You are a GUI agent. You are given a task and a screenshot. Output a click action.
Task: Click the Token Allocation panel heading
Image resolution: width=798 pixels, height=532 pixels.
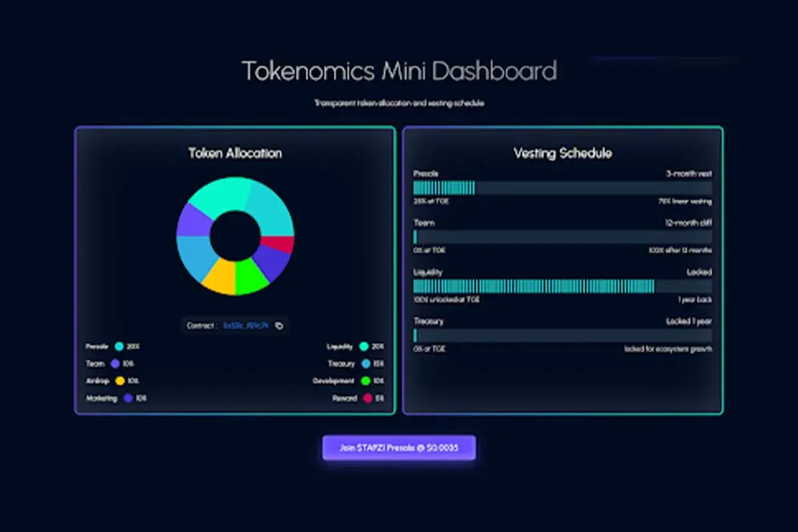(235, 154)
